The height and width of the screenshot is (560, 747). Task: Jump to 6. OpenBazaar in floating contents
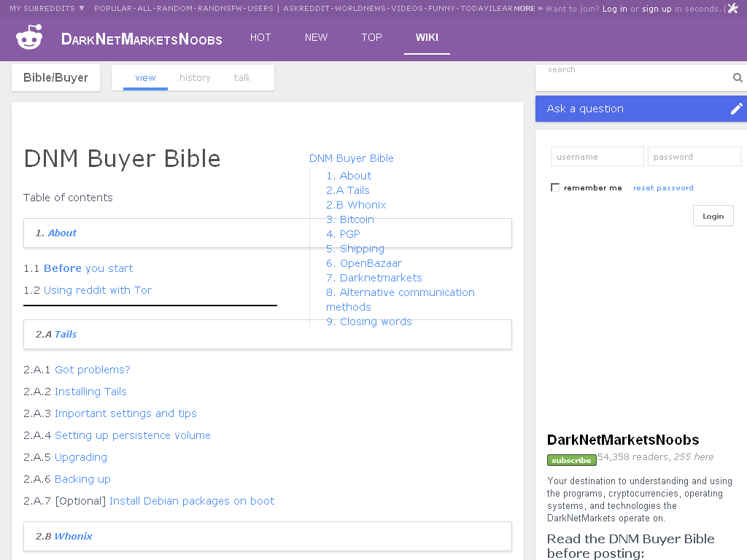click(364, 264)
